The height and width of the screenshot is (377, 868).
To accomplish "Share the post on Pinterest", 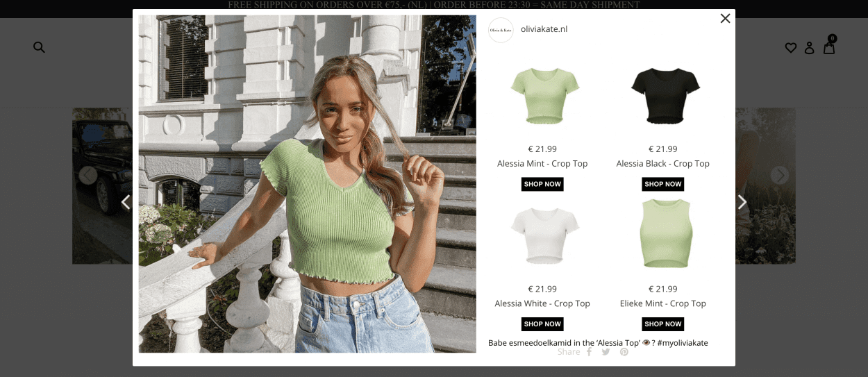I will pyautogui.click(x=624, y=352).
